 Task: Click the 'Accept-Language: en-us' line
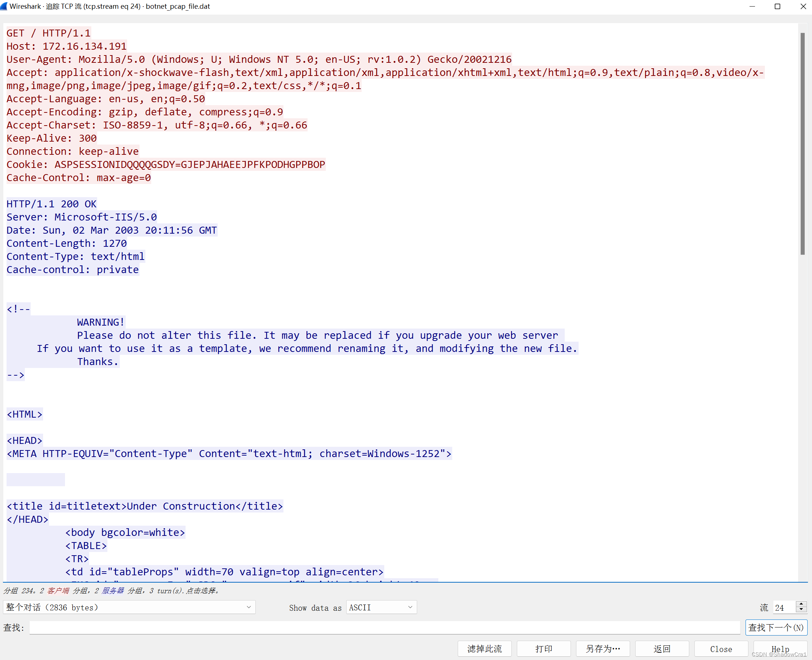pyautogui.click(x=106, y=99)
